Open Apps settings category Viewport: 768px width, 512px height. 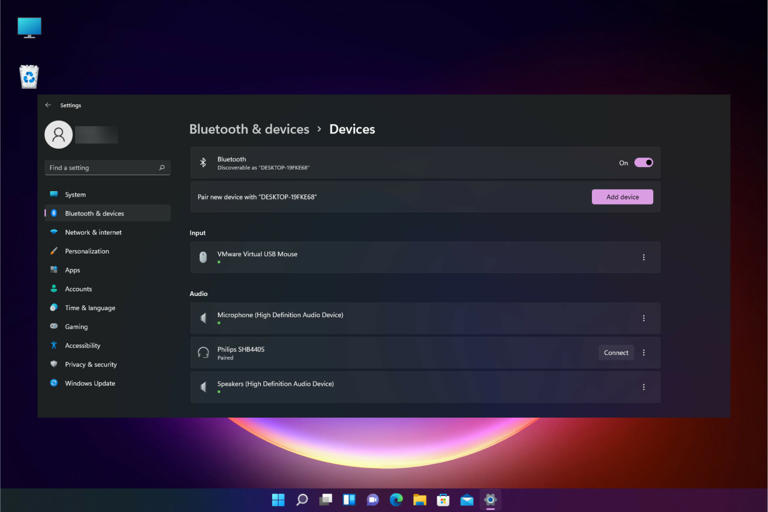(x=107, y=270)
